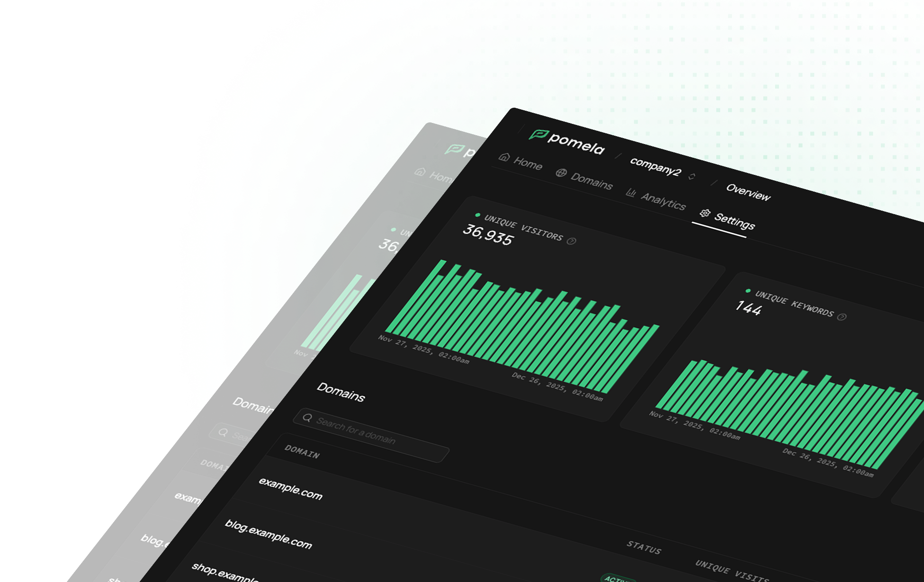The width and height of the screenshot is (924, 582).
Task: Click the DOMAIN column header
Action: (302, 451)
